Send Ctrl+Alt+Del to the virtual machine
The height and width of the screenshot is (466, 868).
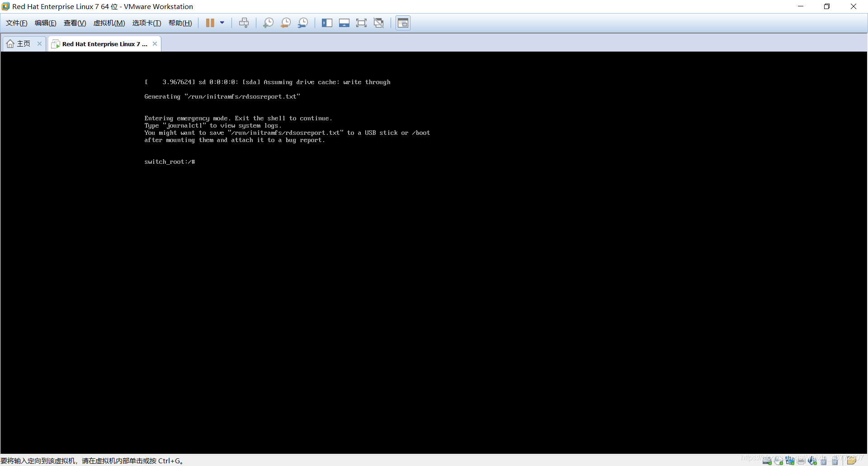[244, 23]
